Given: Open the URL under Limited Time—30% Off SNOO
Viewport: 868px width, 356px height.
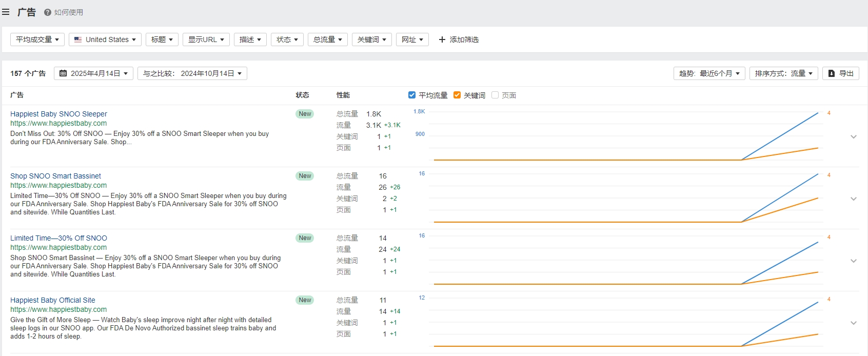Looking at the screenshot, I should tap(58, 247).
